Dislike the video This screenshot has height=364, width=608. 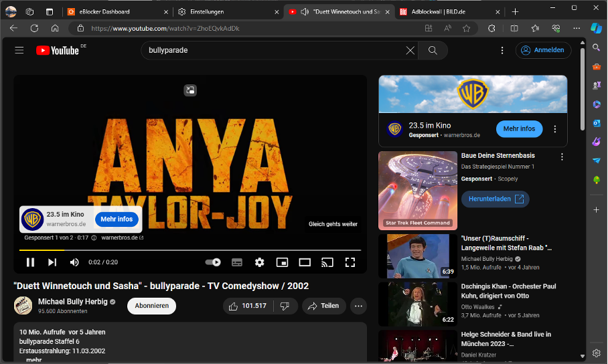pyautogui.click(x=285, y=306)
